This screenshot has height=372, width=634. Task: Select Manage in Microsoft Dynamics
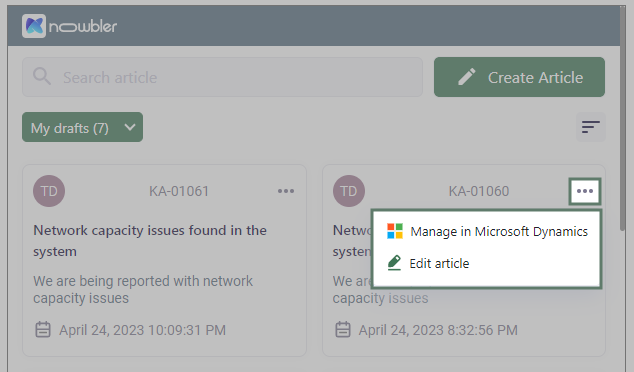487,231
